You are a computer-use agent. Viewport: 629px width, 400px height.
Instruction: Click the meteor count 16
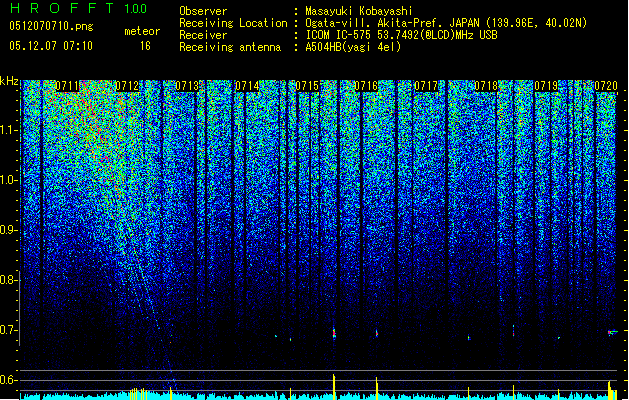145,46
